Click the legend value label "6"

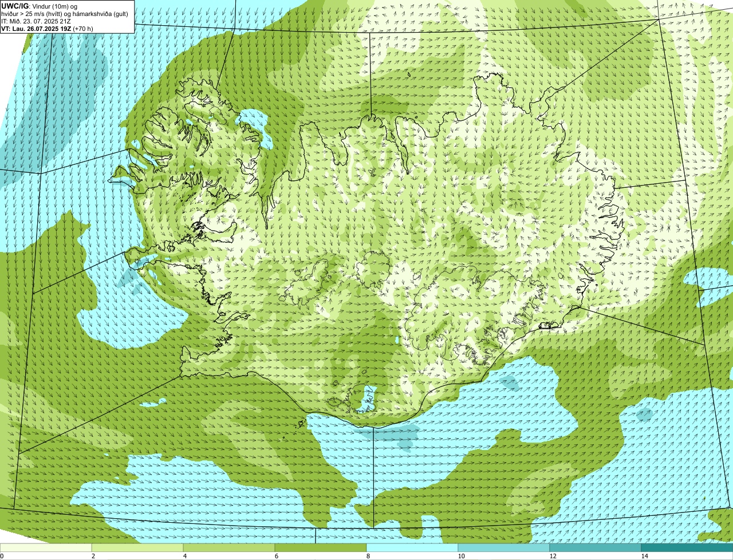click(x=277, y=556)
